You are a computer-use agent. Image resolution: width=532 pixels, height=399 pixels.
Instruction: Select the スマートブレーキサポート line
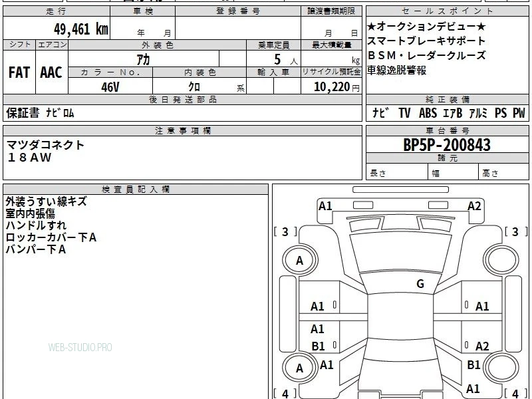point(426,41)
